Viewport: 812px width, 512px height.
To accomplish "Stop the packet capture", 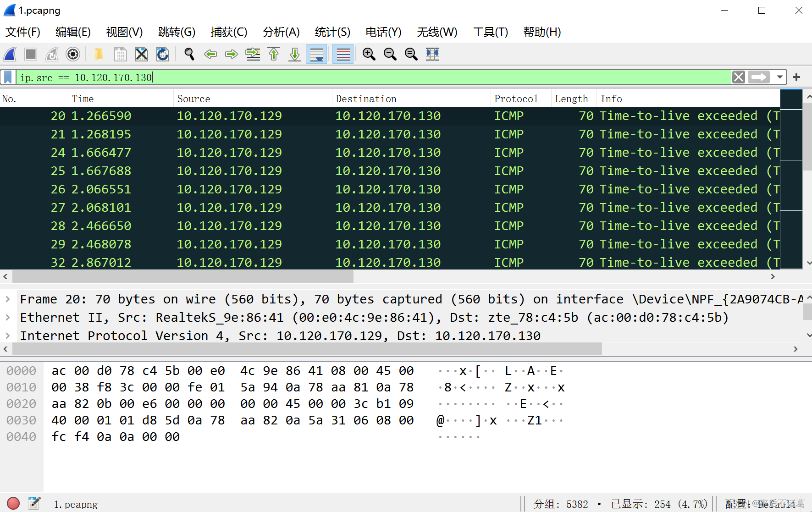I will coord(31,54).
